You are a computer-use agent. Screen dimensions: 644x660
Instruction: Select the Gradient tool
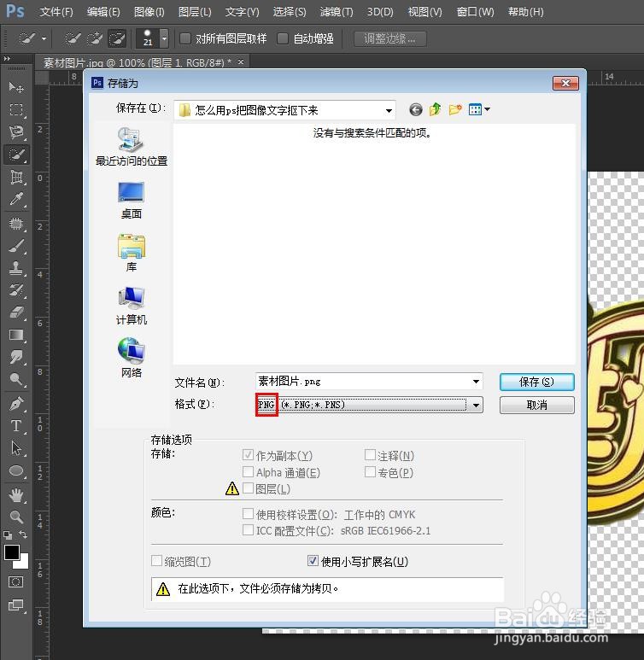click(x=16, y=335)
